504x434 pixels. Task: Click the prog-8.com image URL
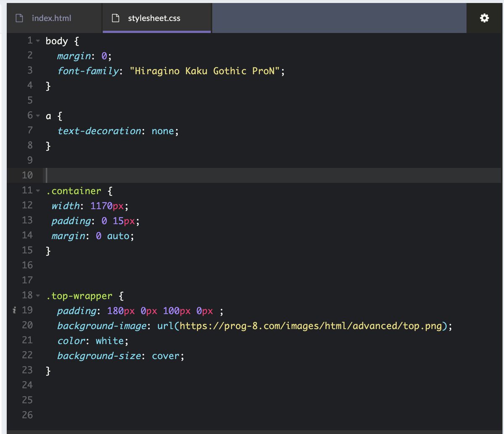(x=311, y=326)
